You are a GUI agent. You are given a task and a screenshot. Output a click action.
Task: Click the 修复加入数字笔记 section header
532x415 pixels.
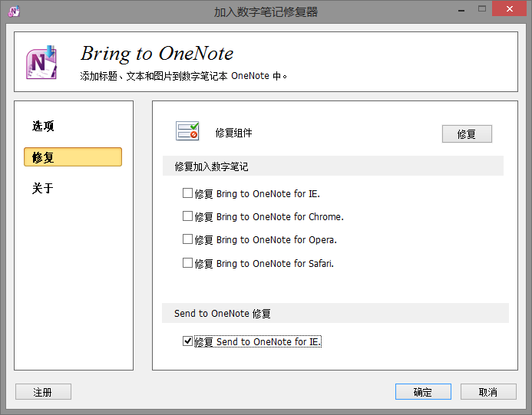click(333, 166)
